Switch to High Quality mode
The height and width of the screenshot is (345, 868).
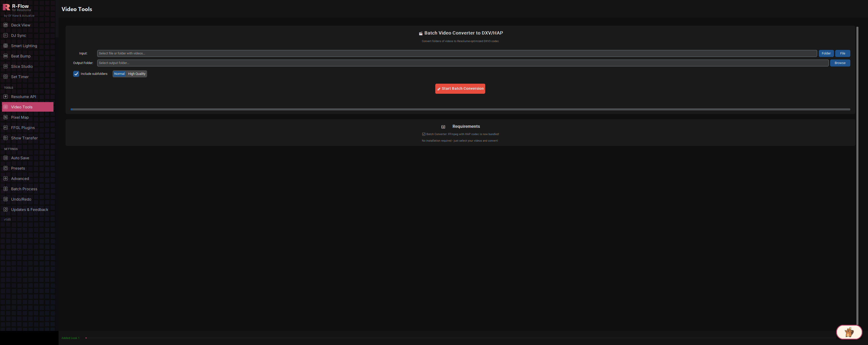click(x=137, y=74)
